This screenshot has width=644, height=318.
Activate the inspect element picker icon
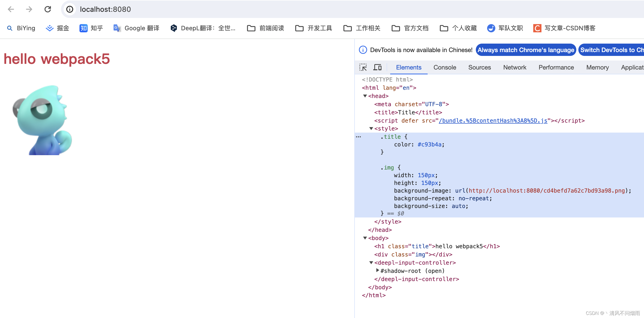click(363, 67)
